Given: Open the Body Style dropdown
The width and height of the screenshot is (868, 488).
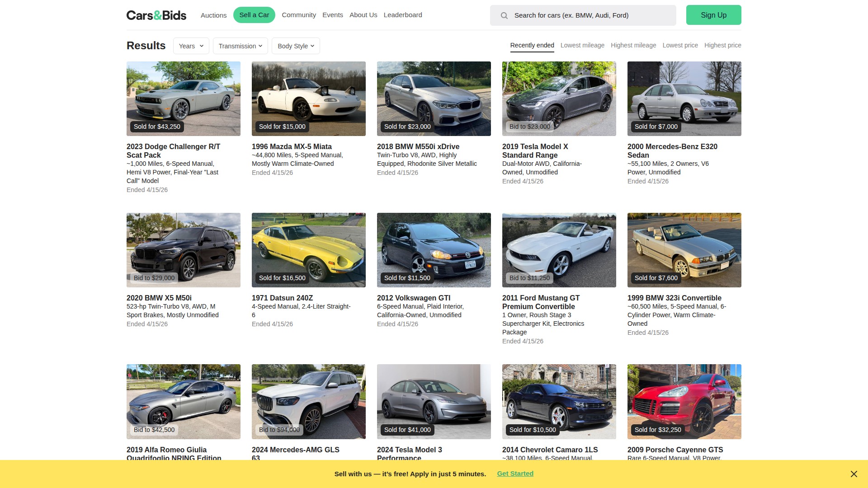Looking at the screenshot, I should (296, 46).
